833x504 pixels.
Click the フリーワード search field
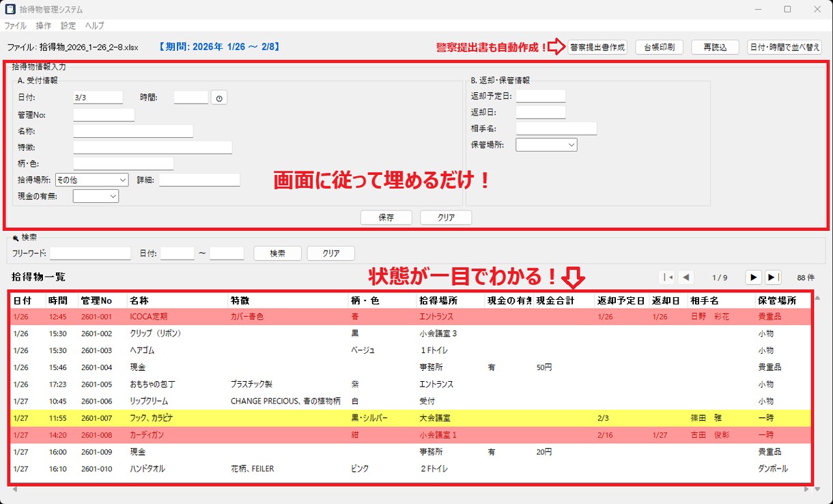(90, 253)
